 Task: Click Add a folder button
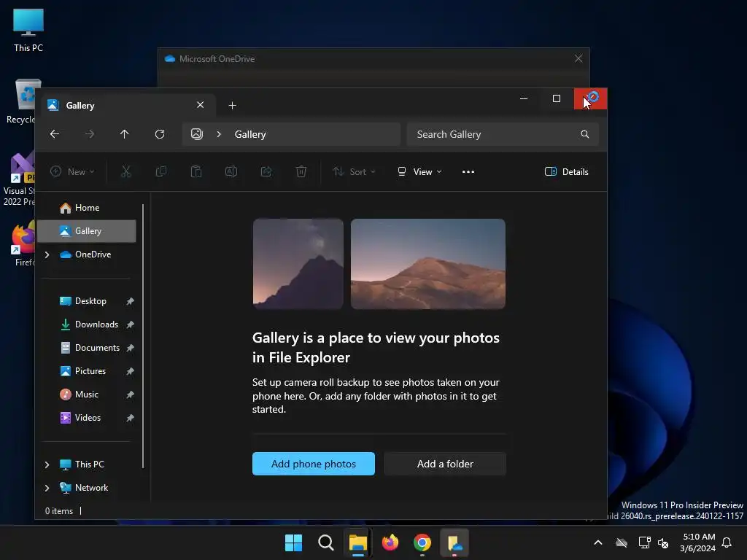point(445,464)
